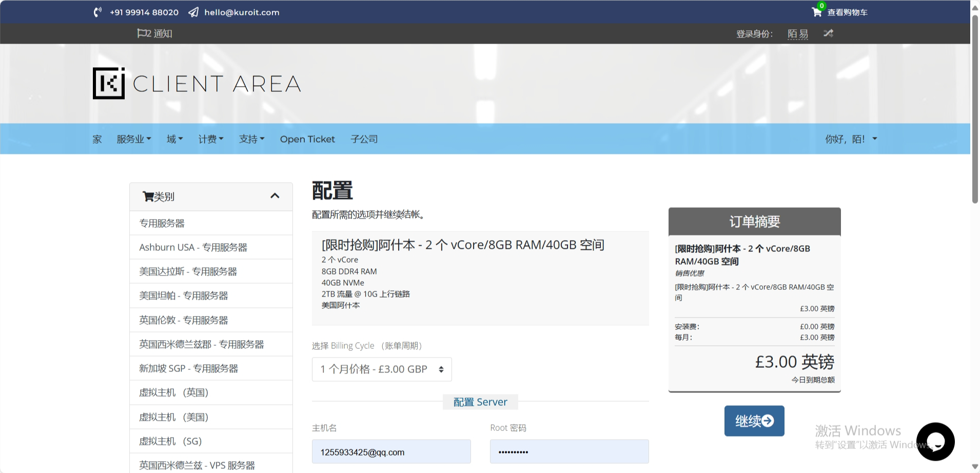The height and width of the screenshot is (473, 980).
Task: Click the phone icon in the top bar
Action: tap(97, 12)
